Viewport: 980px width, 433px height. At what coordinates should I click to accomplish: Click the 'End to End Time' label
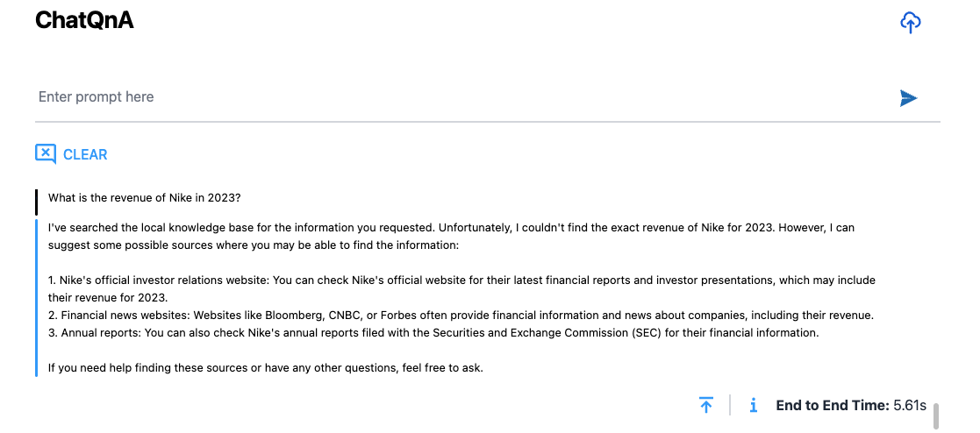pyautogui.click(x=832, y=405)
